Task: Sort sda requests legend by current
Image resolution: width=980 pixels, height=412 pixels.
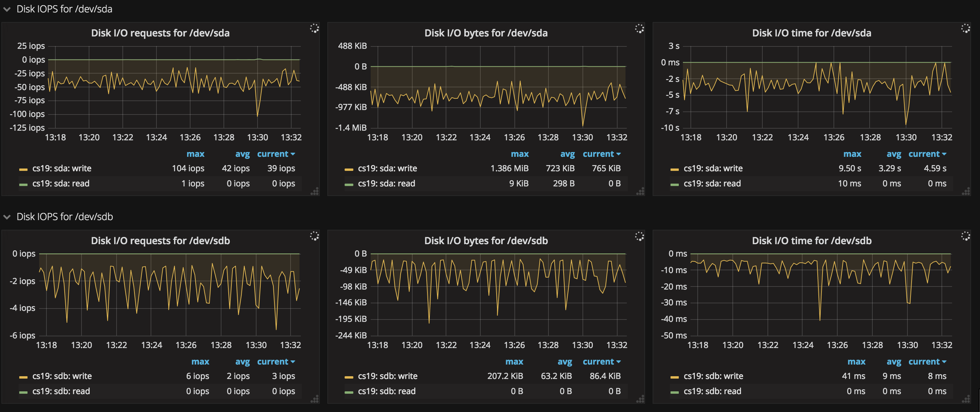Action: point(276,154)
